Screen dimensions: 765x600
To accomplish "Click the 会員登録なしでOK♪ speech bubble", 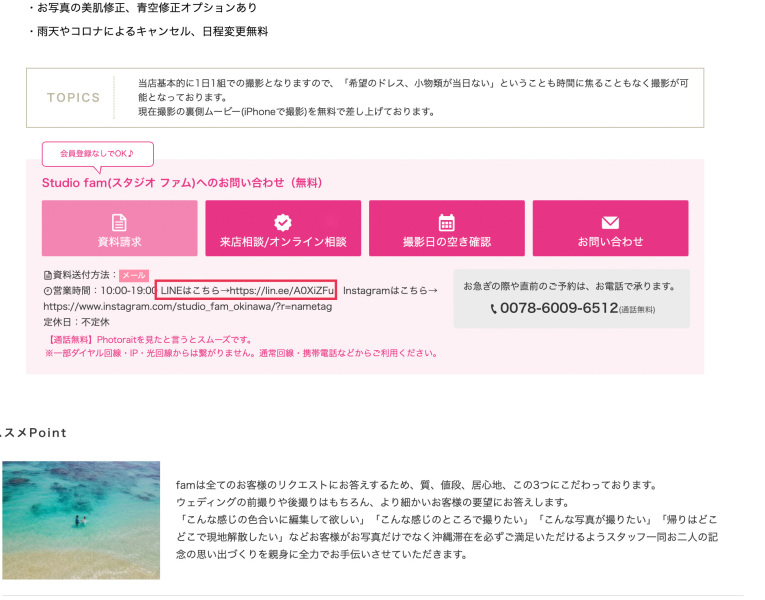I will (x=98, y=154).
